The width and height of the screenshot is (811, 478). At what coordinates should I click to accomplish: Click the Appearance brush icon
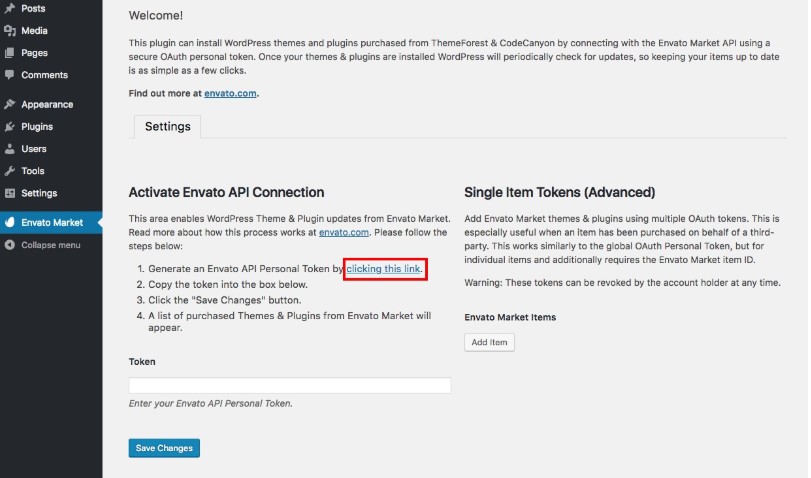click(10, 104)
